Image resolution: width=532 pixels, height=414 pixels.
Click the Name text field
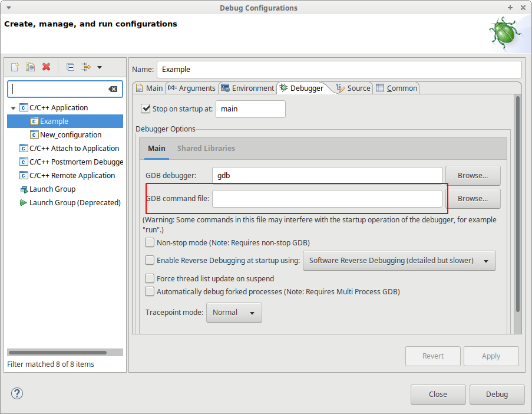pyautogui.click(x=339, y=69)
